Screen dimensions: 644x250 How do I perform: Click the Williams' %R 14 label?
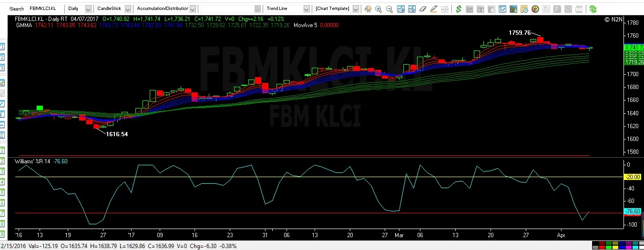(31, 161)
